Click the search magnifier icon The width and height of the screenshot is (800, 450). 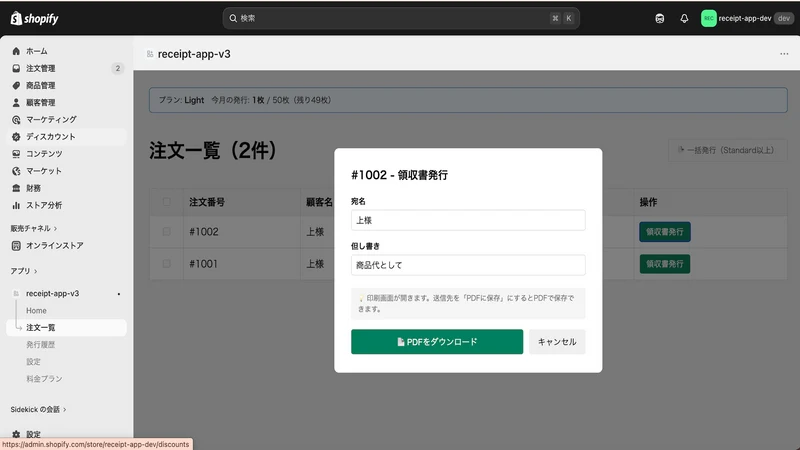point(233,18)
